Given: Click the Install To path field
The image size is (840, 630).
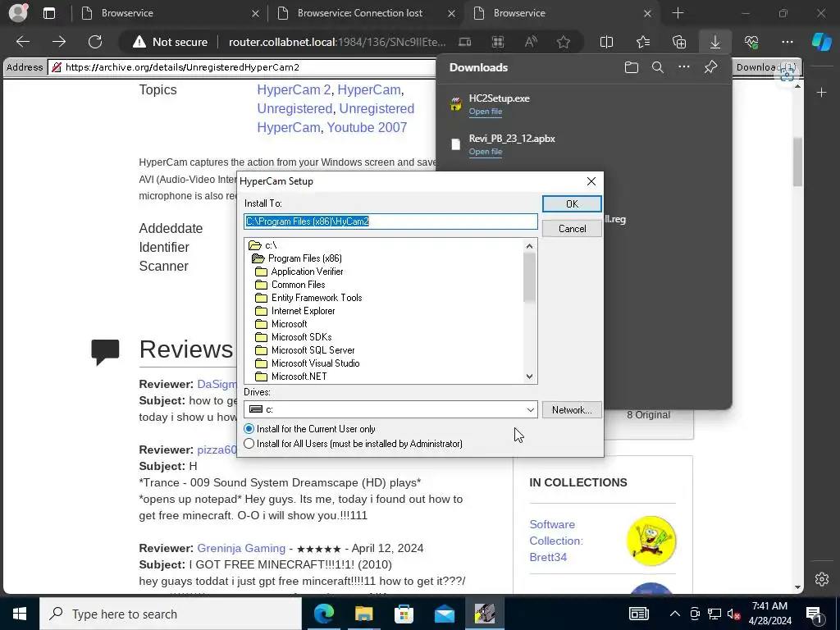Looking at the screenshot, I should coord(390,221).
